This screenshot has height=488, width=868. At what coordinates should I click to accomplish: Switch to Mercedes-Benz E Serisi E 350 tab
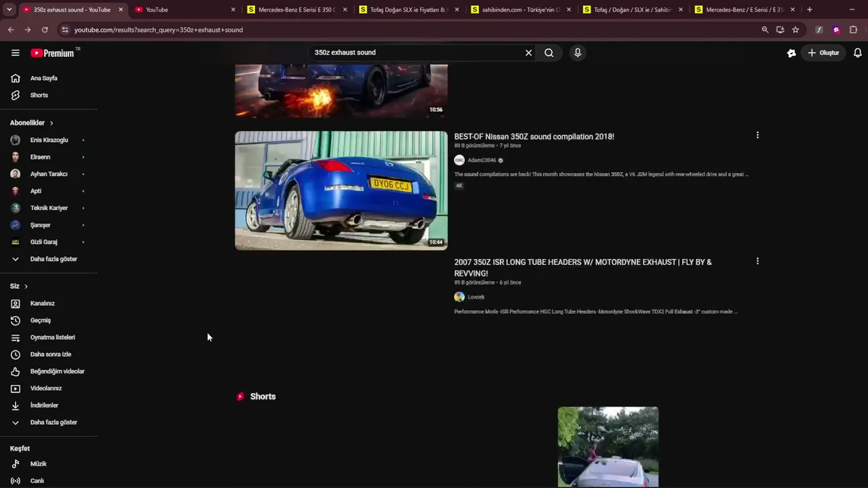(297, 9)
